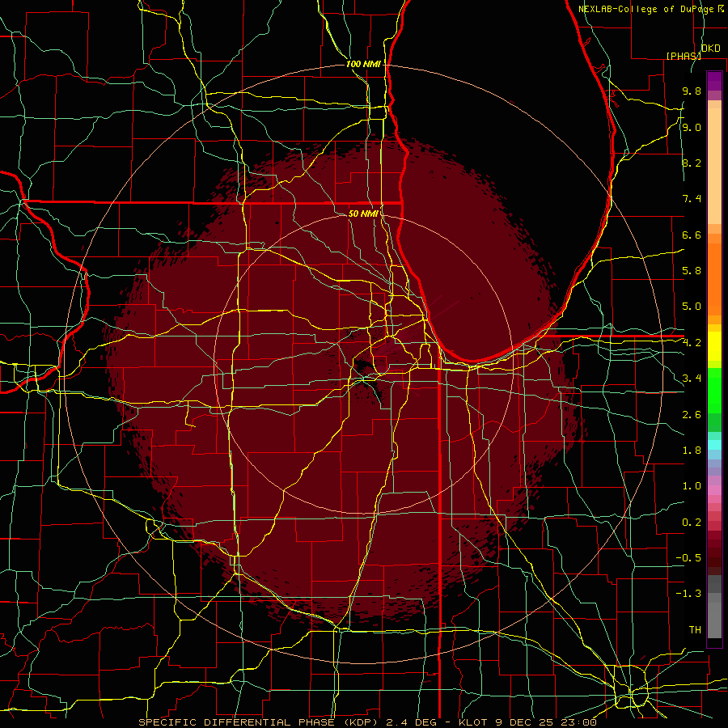728x728 pixels.
Task: Click the [PHAS] units label
Action: tap(684, 56)
